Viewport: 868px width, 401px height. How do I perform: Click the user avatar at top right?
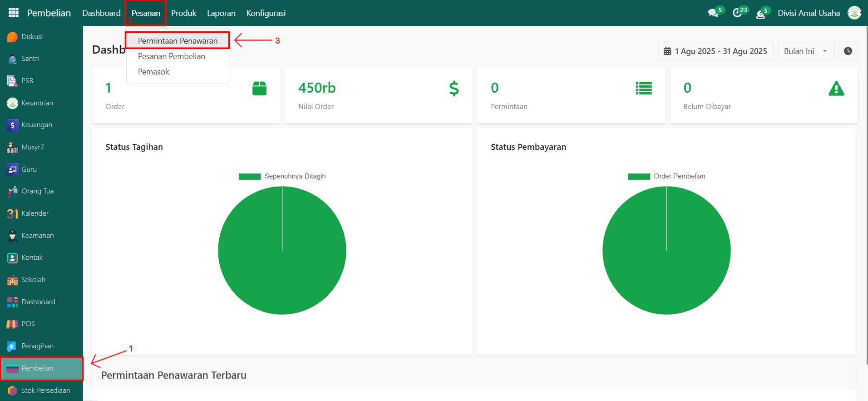(x=854, y=13)
